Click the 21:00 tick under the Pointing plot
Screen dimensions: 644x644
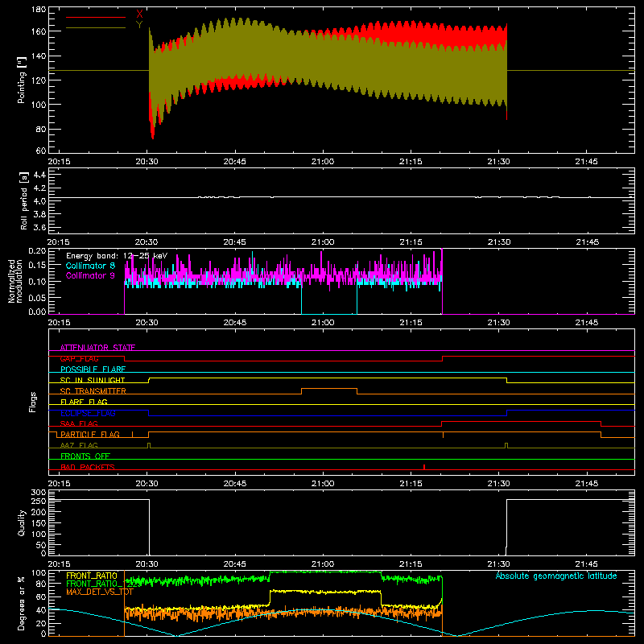coord(323,162)
